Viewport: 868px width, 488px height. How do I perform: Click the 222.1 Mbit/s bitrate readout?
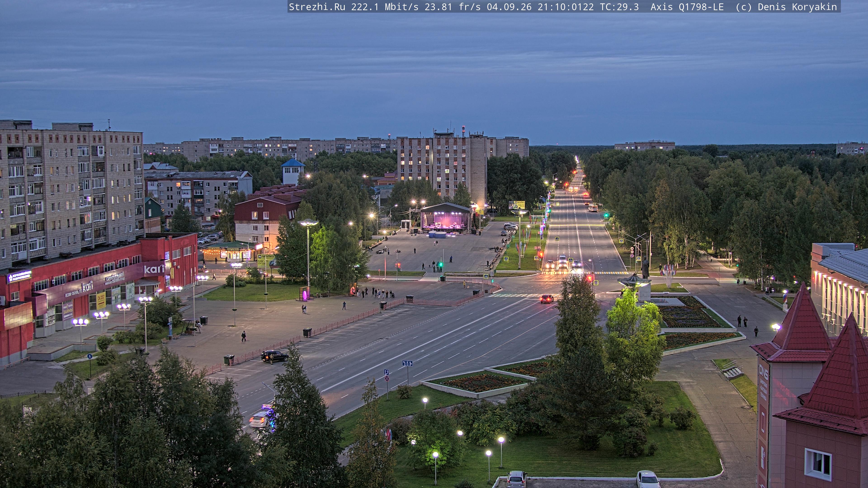tap(384, 7)
